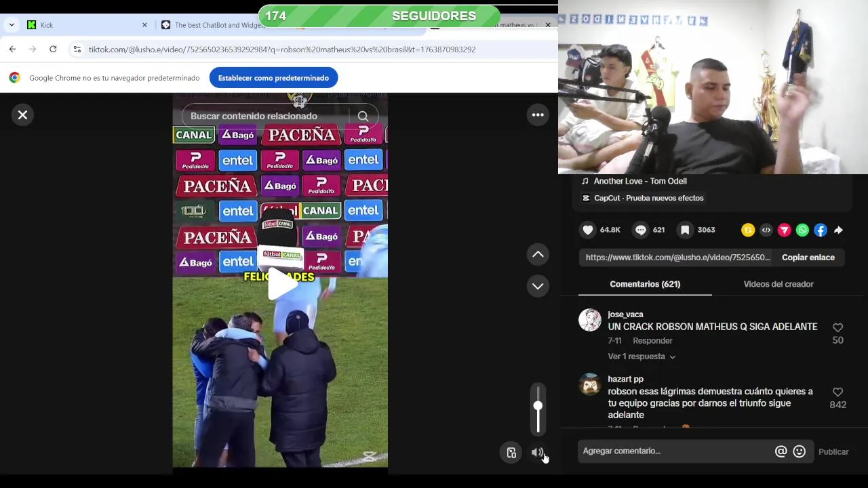Click the Chrome back arrow
Screen dimensions: 868x488
(x=12, y=49)
